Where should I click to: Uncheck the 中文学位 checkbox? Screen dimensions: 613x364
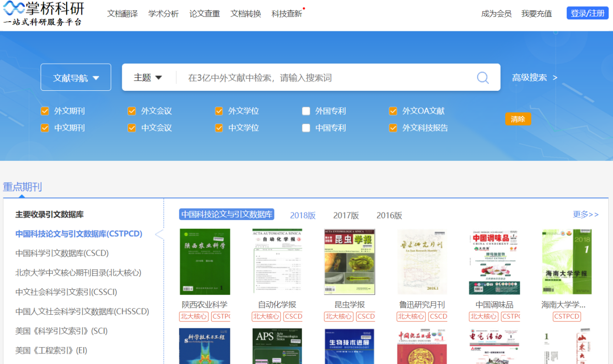(x=219, y=128)
